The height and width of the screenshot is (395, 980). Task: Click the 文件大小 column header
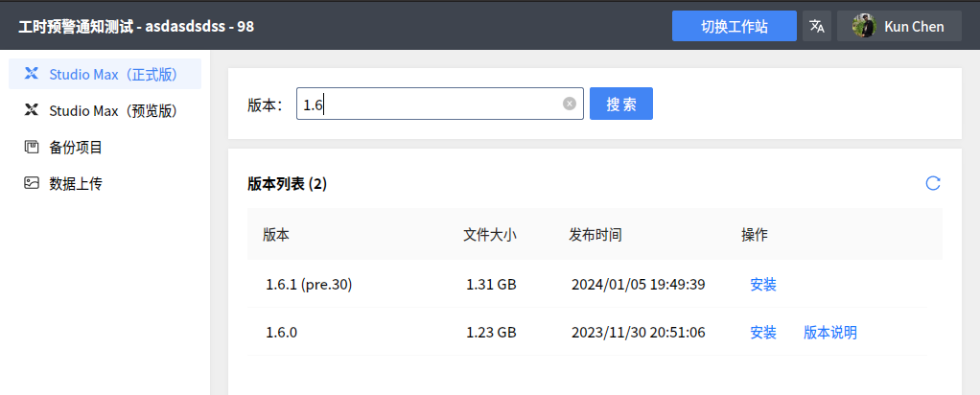pos(490,235)
